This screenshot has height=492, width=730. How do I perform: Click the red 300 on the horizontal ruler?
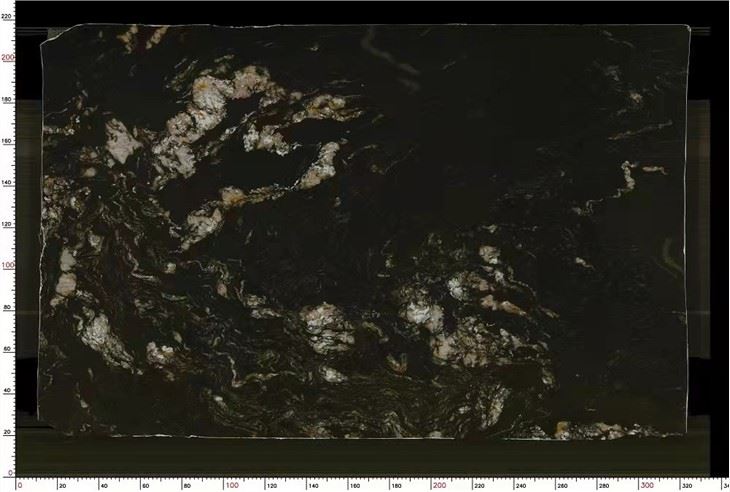point(647,485)
